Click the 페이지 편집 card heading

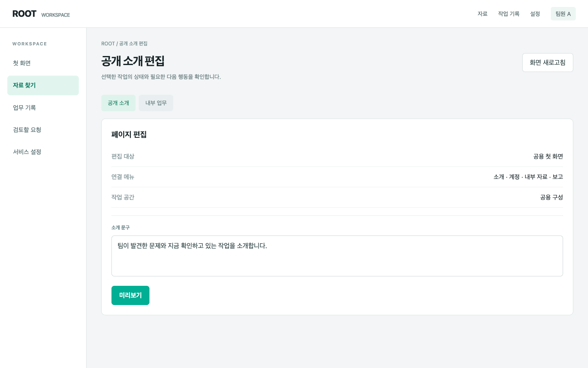point(129,135)
